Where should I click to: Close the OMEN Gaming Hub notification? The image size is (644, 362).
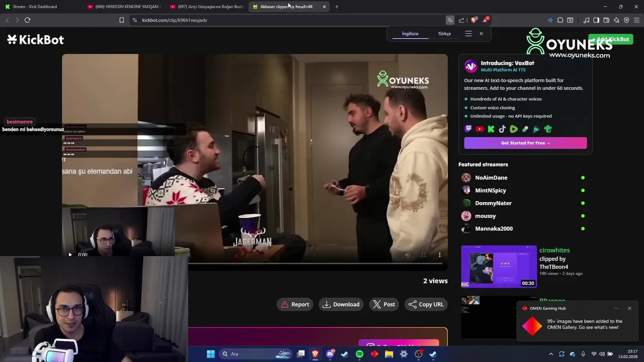tap(629, 308)
